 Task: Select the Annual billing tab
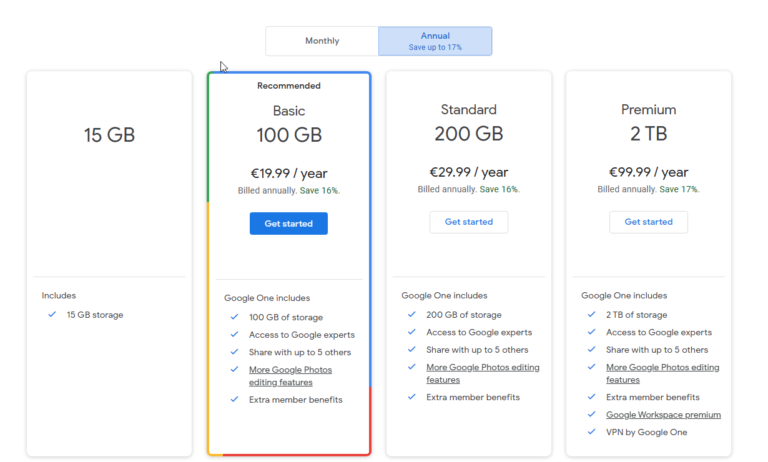click(x=435, y=41)
